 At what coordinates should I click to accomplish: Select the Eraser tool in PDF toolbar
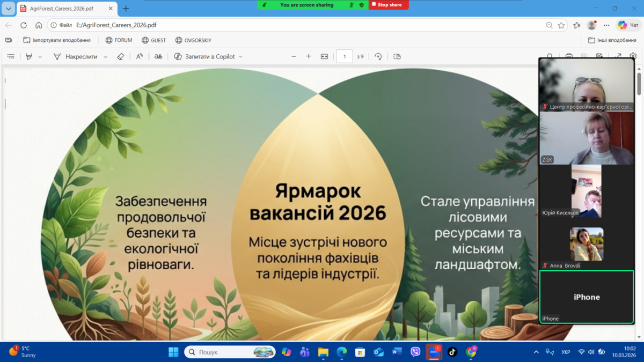point(121,56)
